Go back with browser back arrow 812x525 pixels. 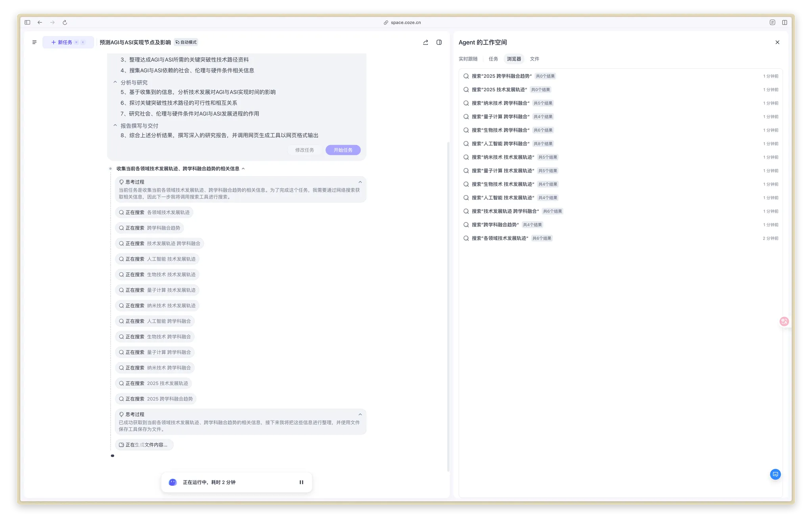40,23
